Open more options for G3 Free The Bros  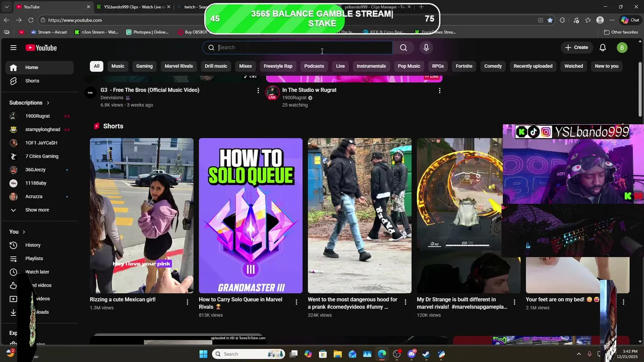click(258, 90)
